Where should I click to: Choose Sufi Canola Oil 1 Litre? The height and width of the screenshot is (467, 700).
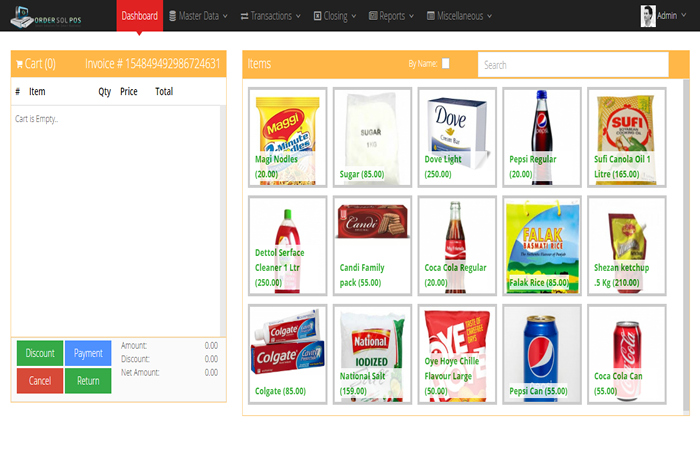point(627,137)
